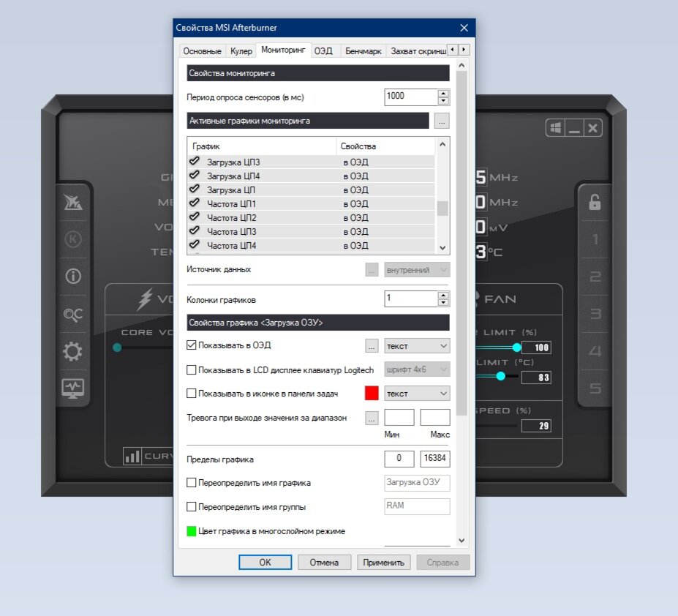Click the red tray icon color swatch
This screenshot has width=678, height=616.
point(372,393)
